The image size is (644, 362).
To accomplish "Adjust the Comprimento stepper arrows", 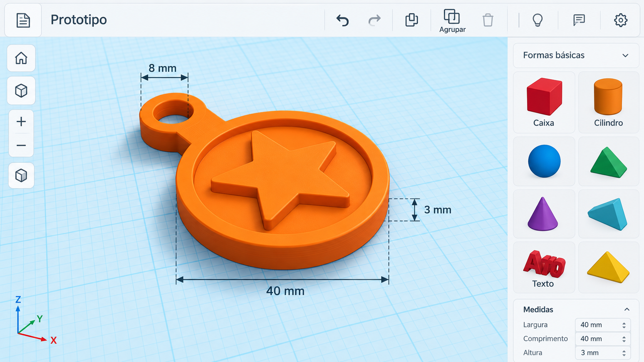I will pos(624,339).
